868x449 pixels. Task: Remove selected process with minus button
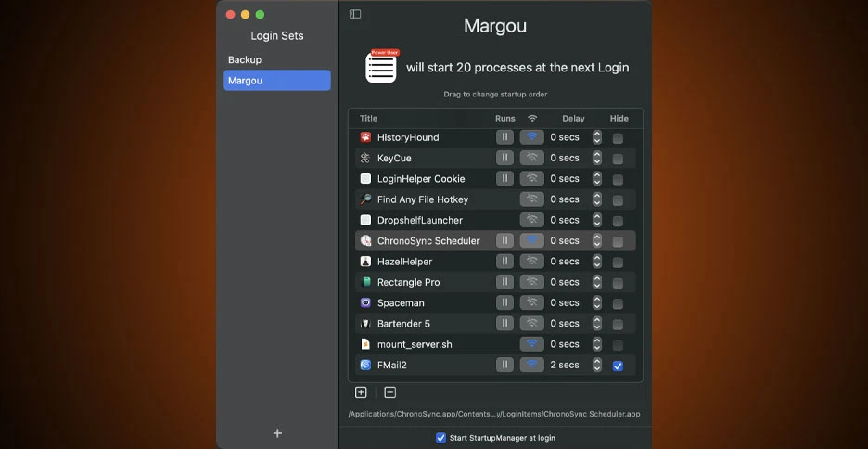pos(390,392)
